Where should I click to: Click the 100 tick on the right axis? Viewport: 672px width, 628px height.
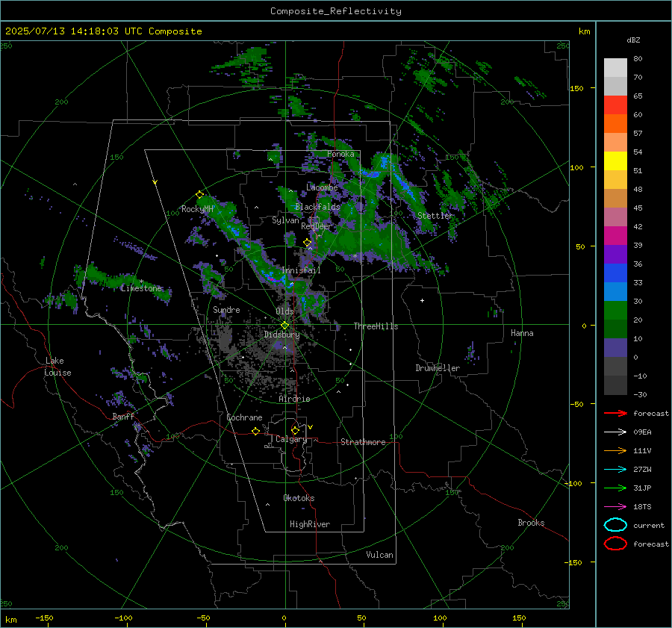[576, 167]
